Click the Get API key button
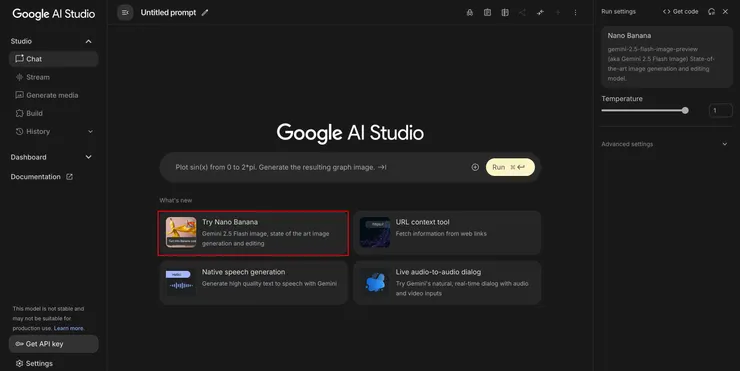 (53, 344)
